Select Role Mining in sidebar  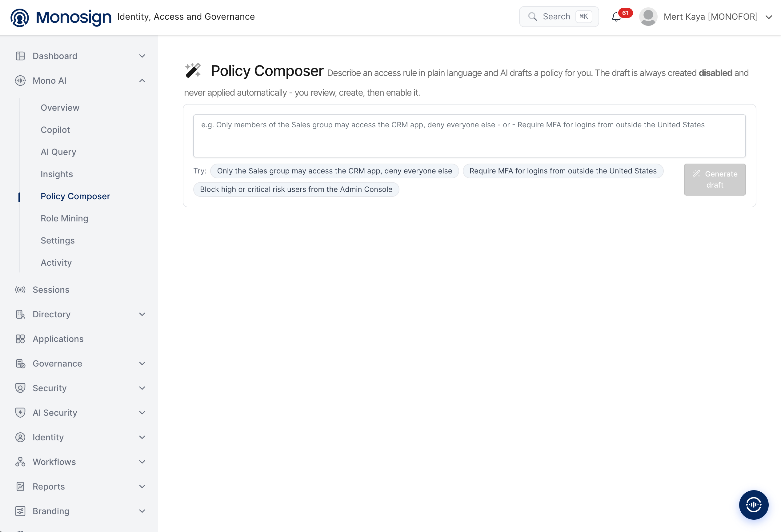pyautogui.click(x=64, y=218)
